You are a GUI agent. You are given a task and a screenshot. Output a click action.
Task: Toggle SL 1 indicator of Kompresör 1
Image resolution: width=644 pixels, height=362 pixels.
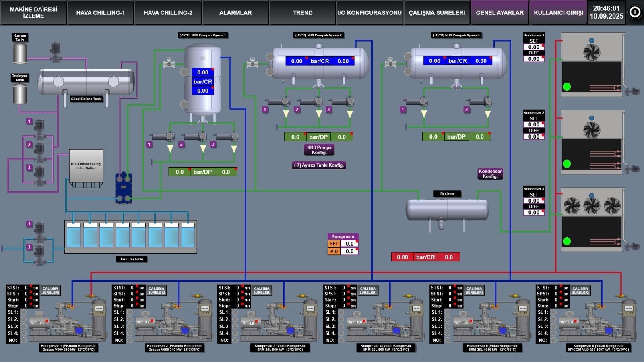point(23,312)
